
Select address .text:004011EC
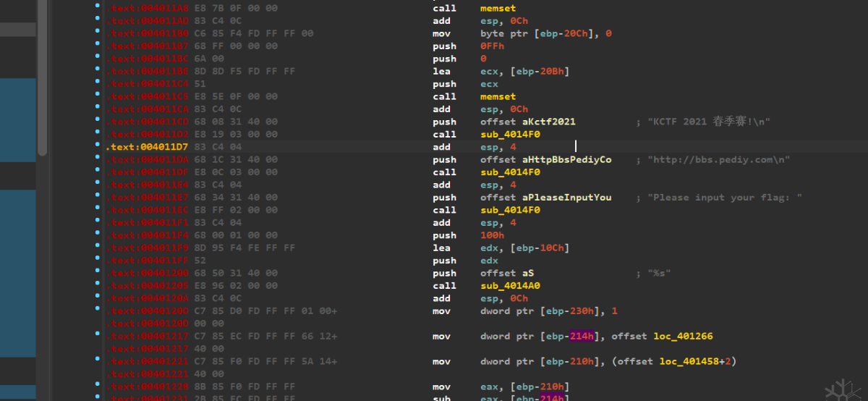click(x=147, y=210)
